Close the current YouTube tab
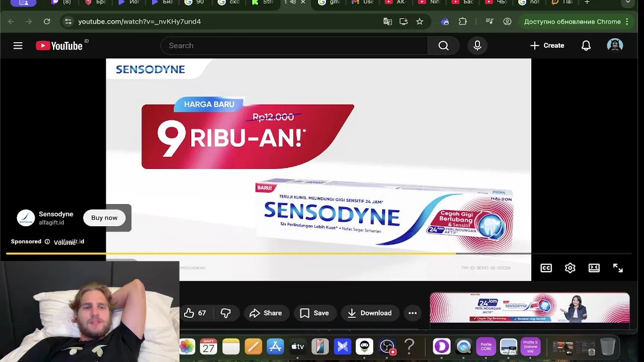Screen dimensions: 644x362 point(303,2)
